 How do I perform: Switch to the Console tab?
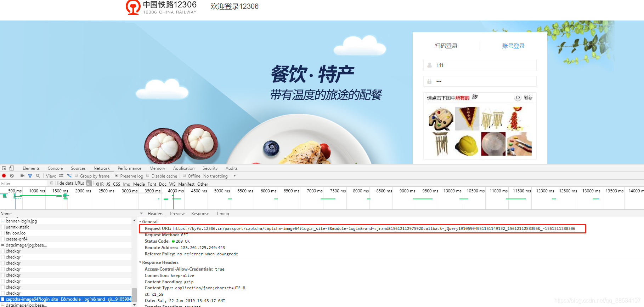pos(55,168)
